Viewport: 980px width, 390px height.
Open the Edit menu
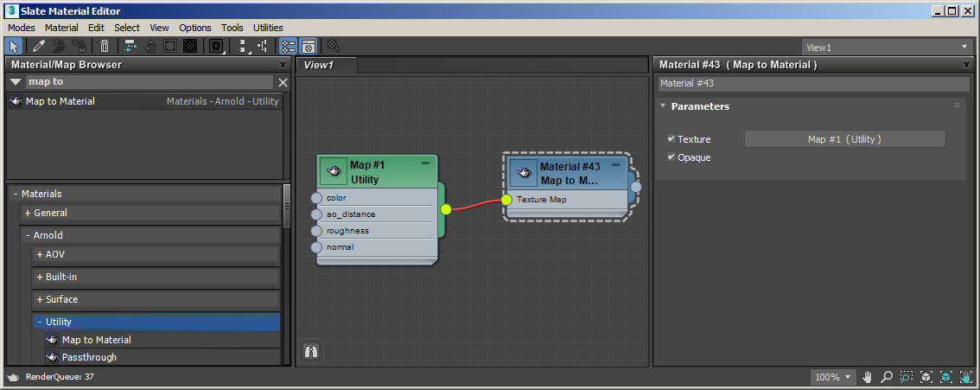click(96, 28)
